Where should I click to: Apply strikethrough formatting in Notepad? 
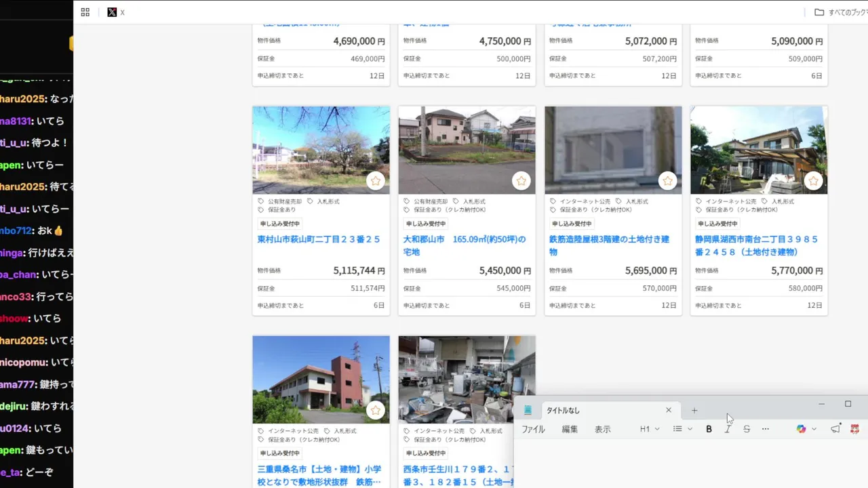(x=747, y=429)
